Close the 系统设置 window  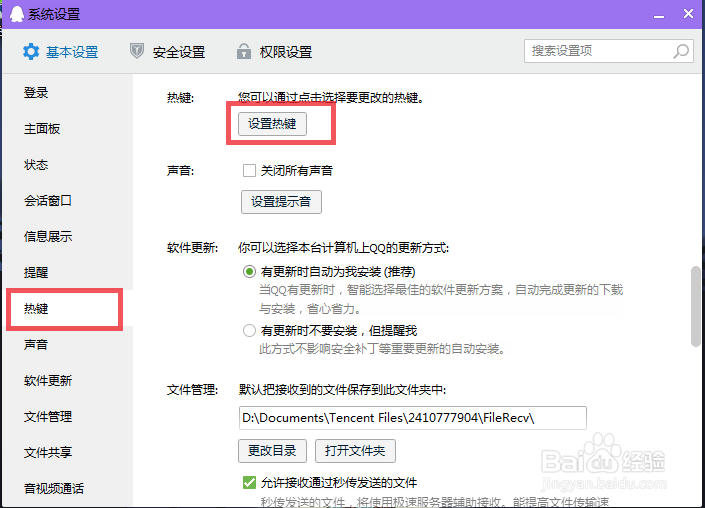pos(688,14)
